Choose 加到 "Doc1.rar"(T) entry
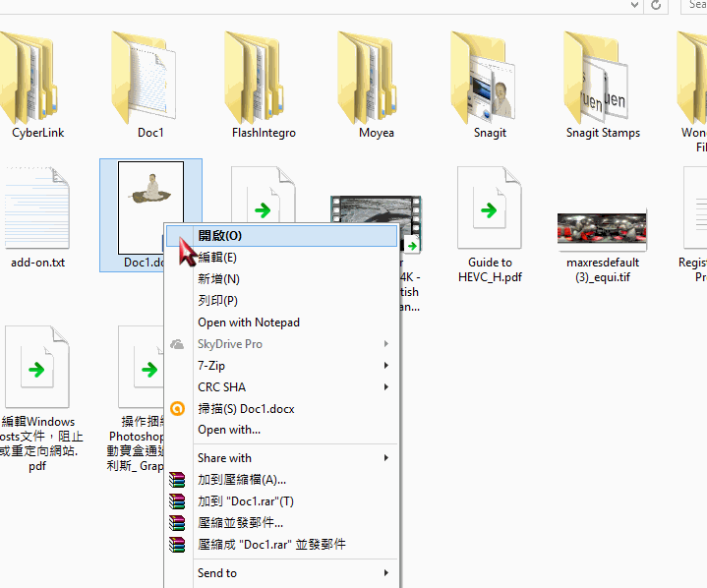This screenshot has width=707, height=588. click(282, 501)
